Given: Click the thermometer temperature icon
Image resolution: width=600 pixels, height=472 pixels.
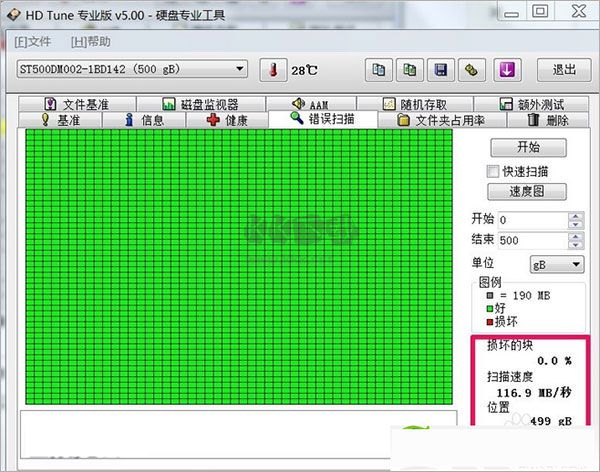Looking at the screenshot, I should [x=273, y=70].
